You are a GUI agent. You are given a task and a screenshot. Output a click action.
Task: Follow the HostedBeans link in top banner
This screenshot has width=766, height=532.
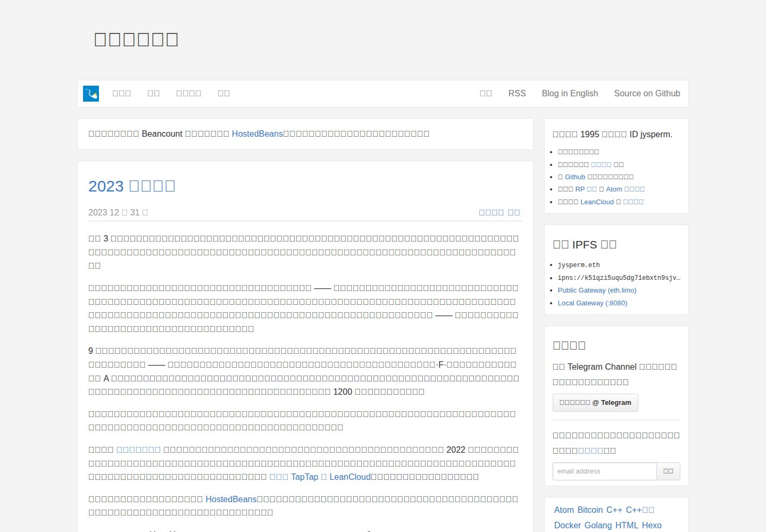[257, 134]
